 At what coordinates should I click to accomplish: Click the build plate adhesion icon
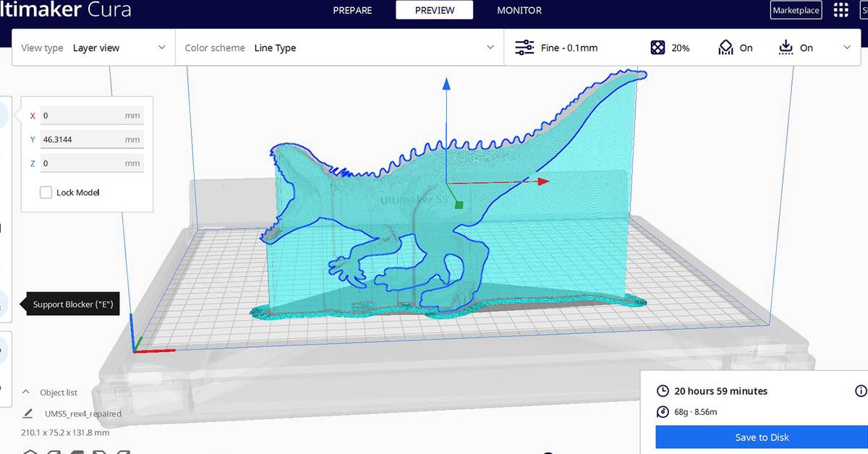[x=786, y=48]
